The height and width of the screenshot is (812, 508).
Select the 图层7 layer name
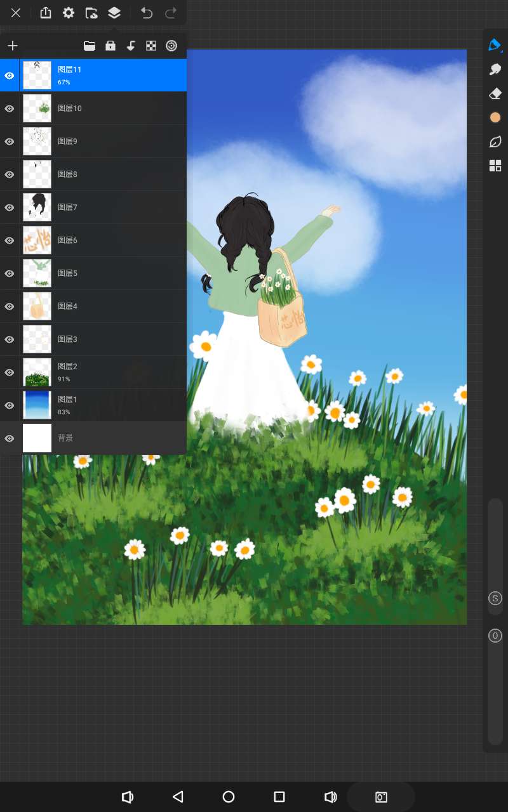(x=67, y=207)
